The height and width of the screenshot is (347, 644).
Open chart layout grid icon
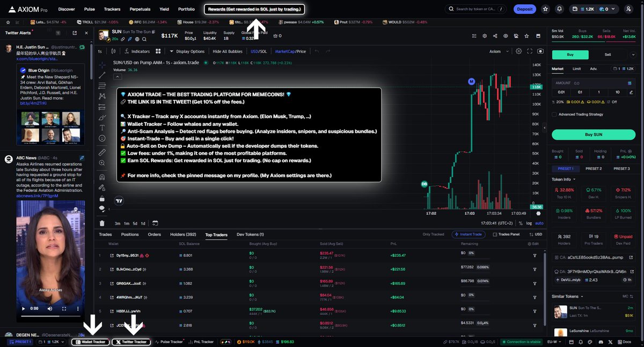tap(158, 52)
